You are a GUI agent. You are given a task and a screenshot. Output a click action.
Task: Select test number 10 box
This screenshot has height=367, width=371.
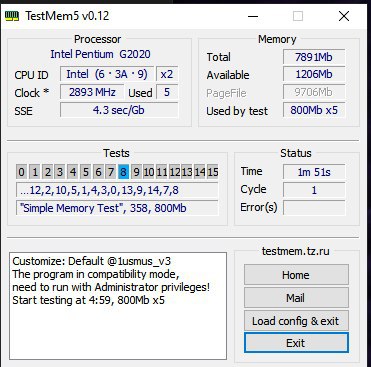(149, 172)
